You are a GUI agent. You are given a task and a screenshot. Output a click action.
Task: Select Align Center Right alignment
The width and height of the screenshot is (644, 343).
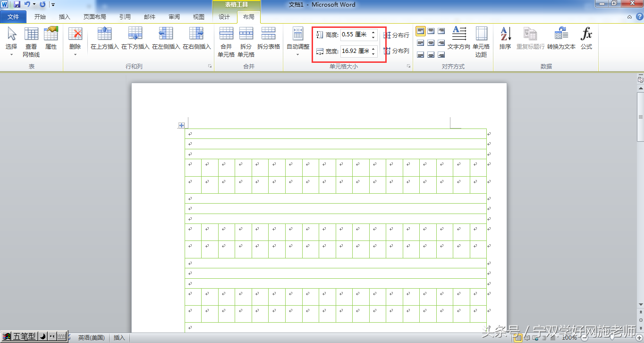[x=441, y=43]
